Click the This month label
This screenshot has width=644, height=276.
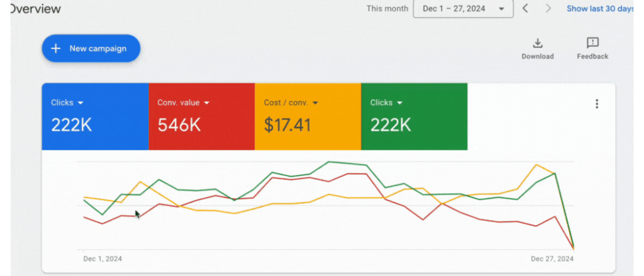pos(386,9)
